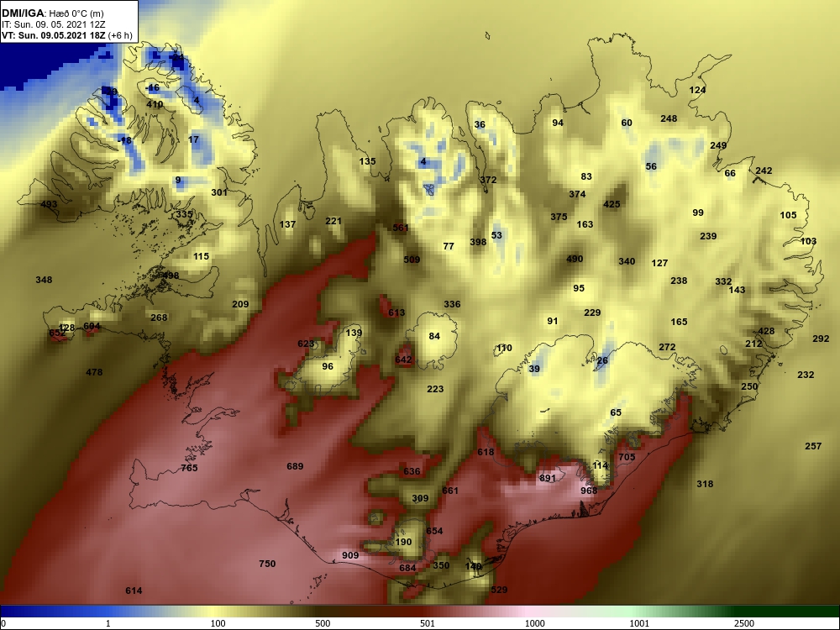Image resolution: width=840 pixels, height=630 pixels.
Task: Click the map value 689
Action: [295, 466]
